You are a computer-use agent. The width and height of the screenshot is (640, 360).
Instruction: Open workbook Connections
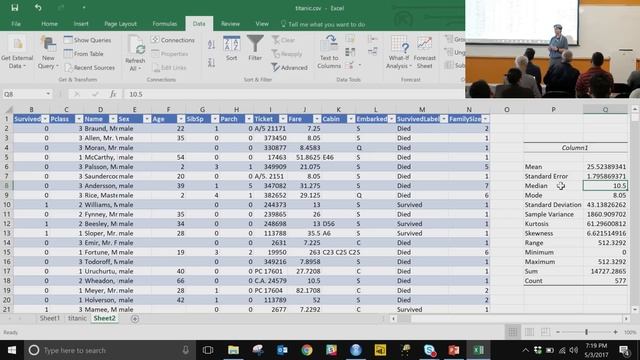[x=173, y=40]
